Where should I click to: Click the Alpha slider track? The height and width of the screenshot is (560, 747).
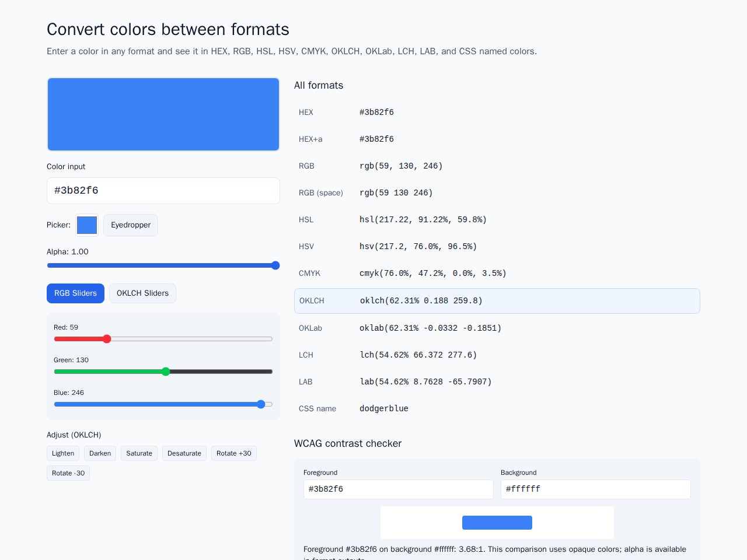(x=163, y=265)
